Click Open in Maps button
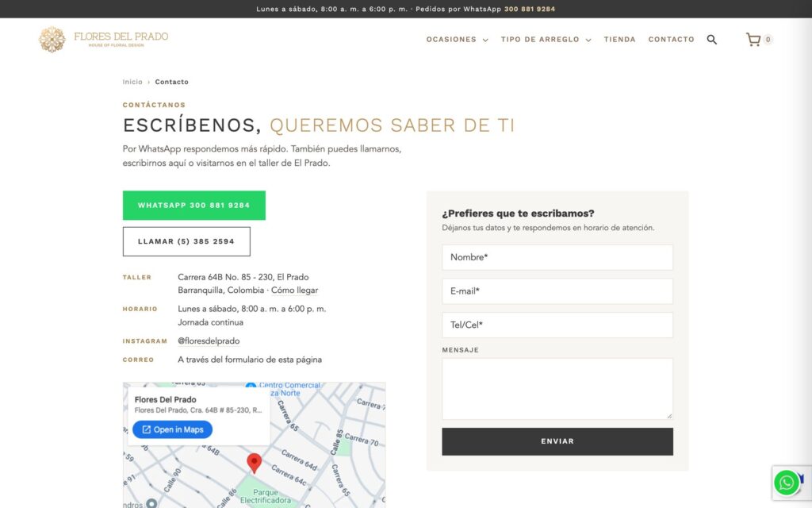Screen dimensions: 812x508 (x=172, y=429)
